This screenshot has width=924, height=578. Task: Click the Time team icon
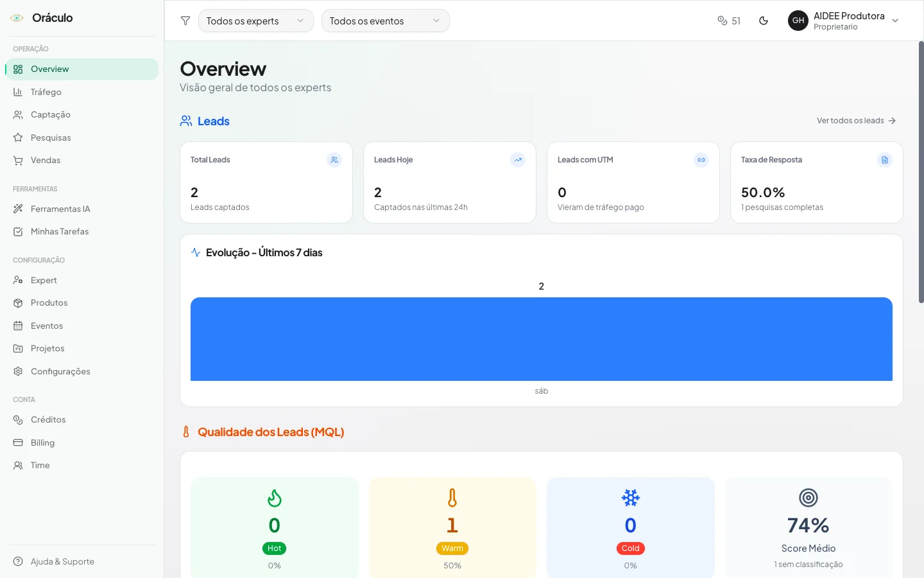pos(18,466)
